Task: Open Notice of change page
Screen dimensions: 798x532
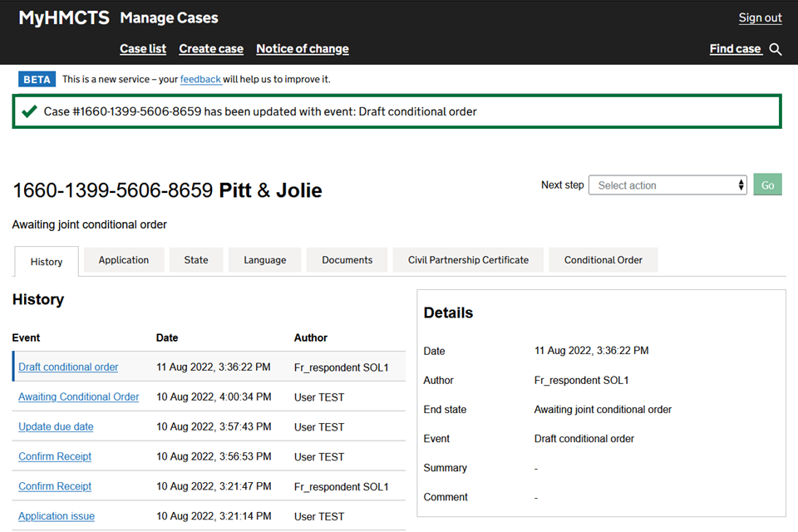Action: [x=303, y=49]
